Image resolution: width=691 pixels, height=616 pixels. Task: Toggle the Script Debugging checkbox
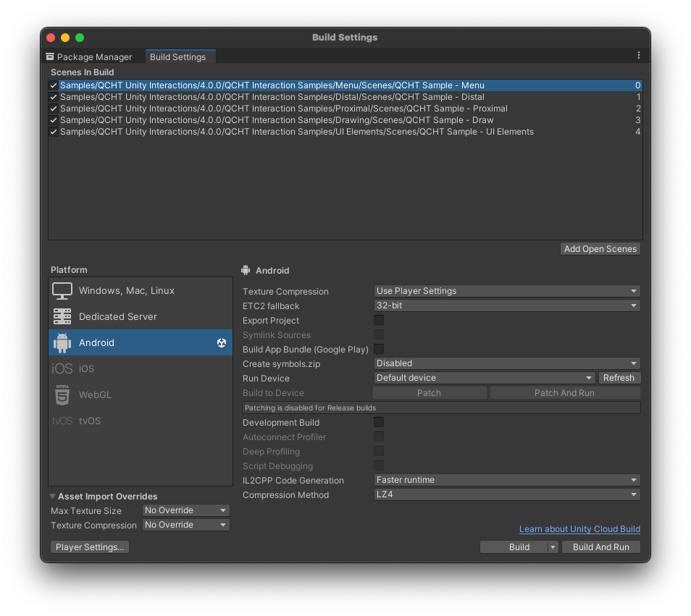coord(379,466)
